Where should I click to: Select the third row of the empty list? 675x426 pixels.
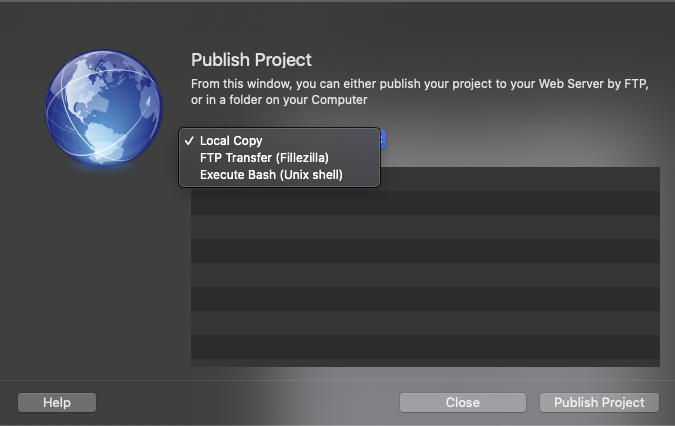pos(425,227)
